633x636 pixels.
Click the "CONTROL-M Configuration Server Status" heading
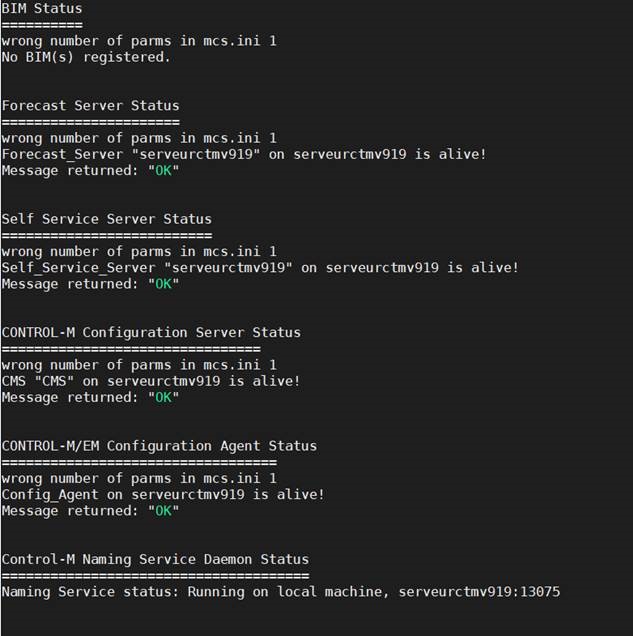[151, 333]
